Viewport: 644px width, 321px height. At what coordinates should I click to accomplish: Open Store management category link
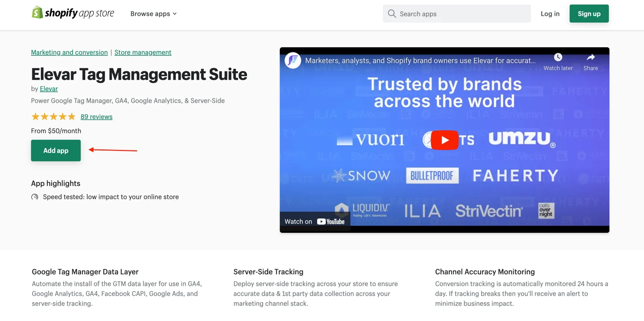143,52
